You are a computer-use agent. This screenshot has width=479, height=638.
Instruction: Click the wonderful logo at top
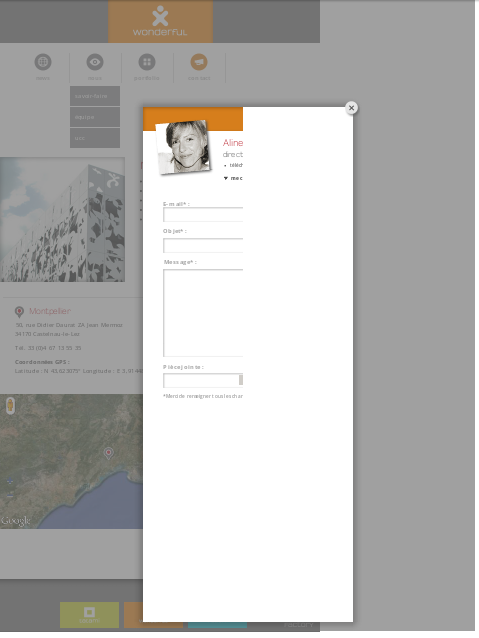[160, 21]
